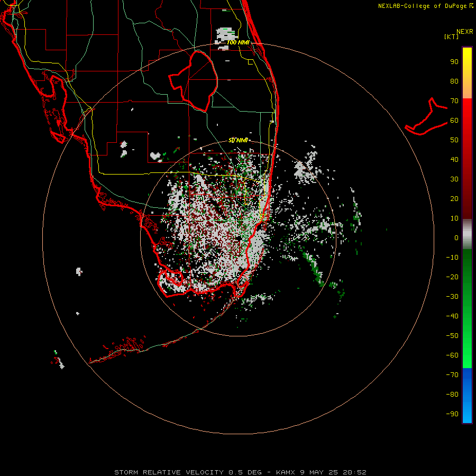Screen dimensions: 476x476
Task: Select the 50 NMI range ring label
Action: click(238, 140)
